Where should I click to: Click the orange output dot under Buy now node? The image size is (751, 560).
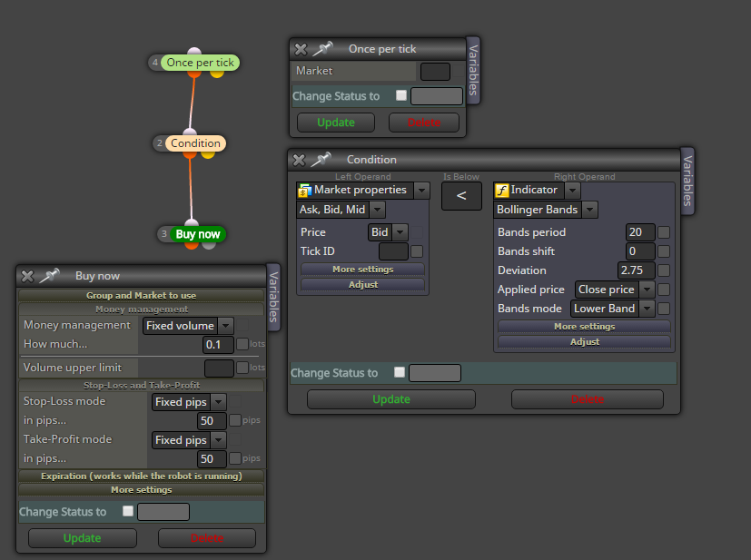coord(192,244)
